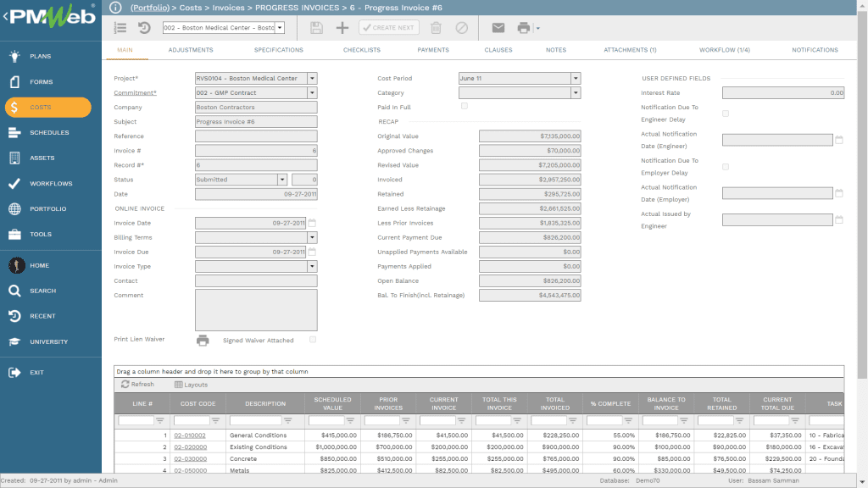Expand the record selector dropdown in toolbar

coord(280,28)
